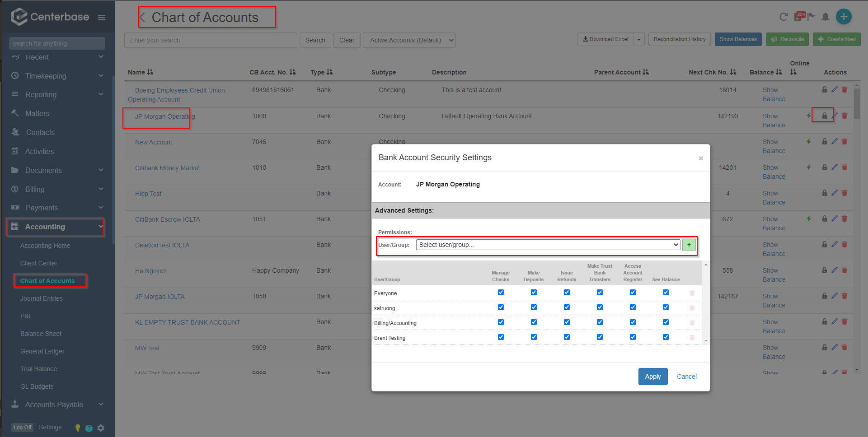Open the Citibank Money Market account link
868x437 pixels.
click(167, 168)
